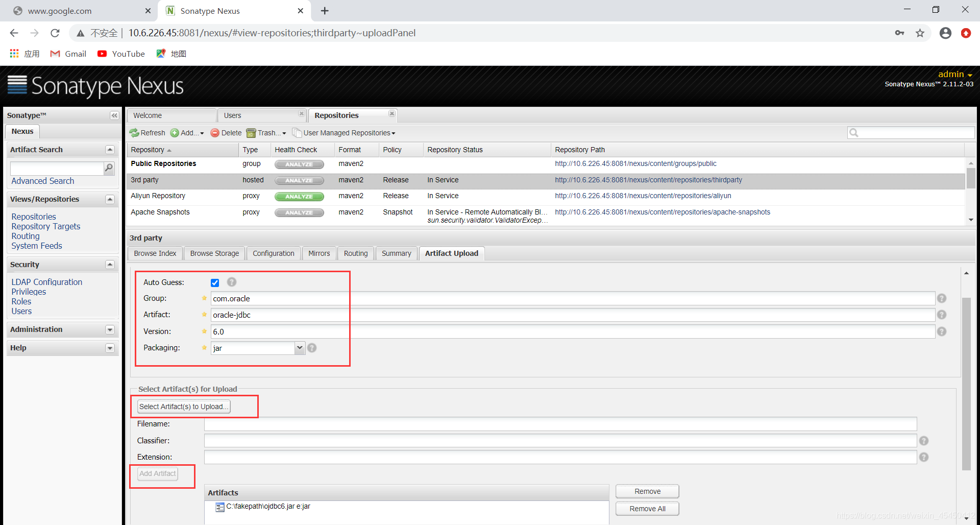Open the System Feeds link
The width and height of the screenshot is (980, 525).
coord(37,246)
